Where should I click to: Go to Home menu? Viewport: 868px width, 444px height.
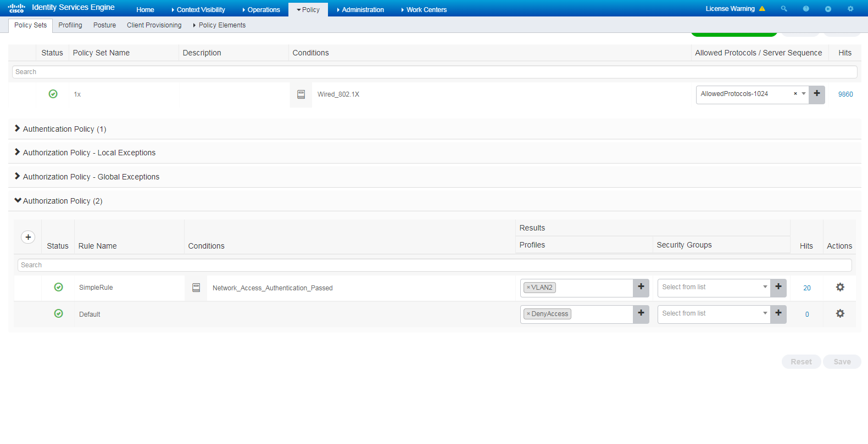[145, 10]
